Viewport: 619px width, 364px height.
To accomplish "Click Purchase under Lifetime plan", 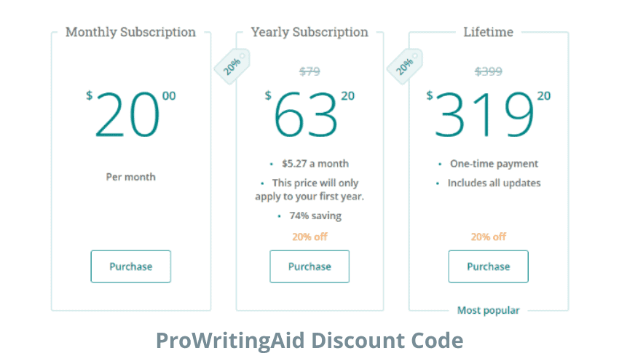I will pos(489,266).
